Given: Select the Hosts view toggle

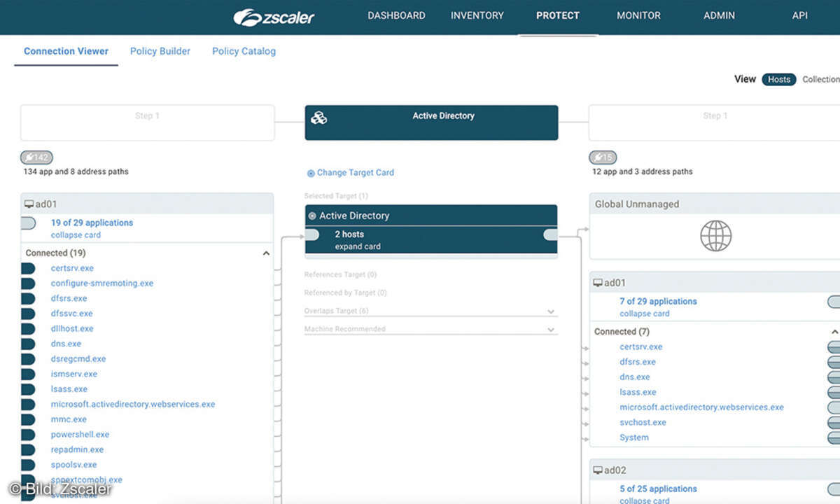Looking at the screenshot, I should pyautogui.click(x=778, y=79).
